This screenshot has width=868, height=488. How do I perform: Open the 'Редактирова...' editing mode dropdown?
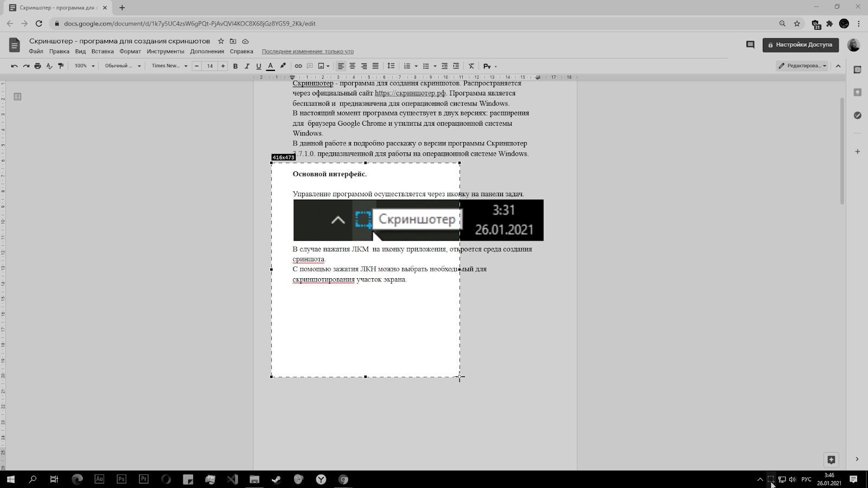pos(802,66)
